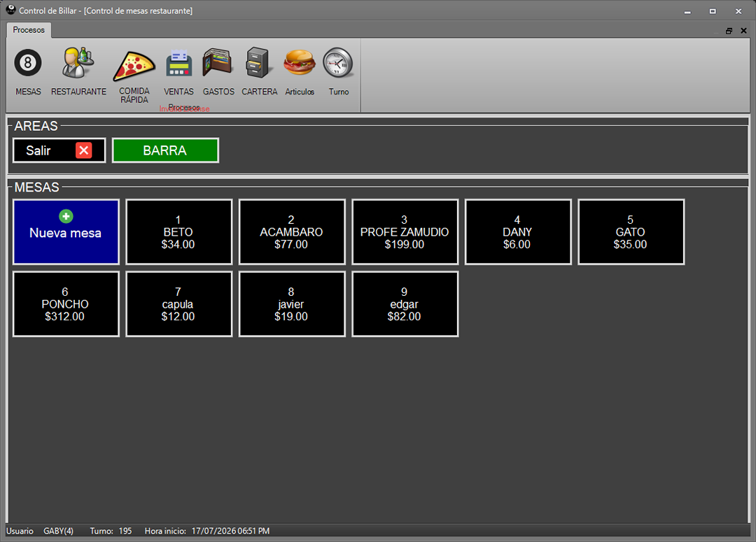Open the CARTERA file cabinet icon
756x542 pixels.
point(259,63)
